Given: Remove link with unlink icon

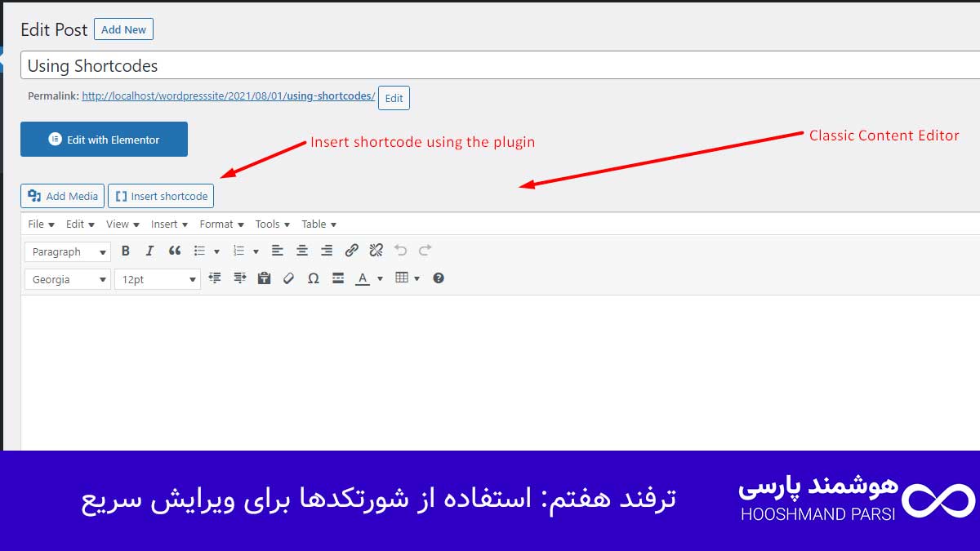Looking at the screenshot, I should 376,251.
